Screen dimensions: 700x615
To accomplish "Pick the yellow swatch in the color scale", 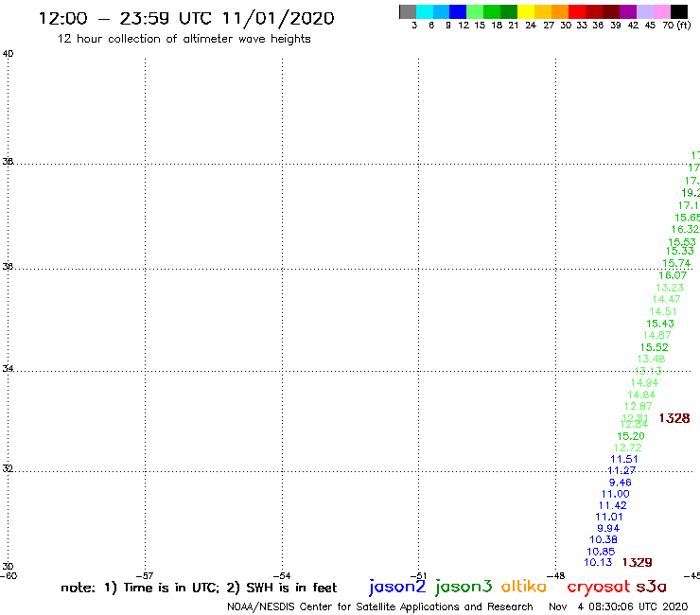I will [x=526, y=11].
